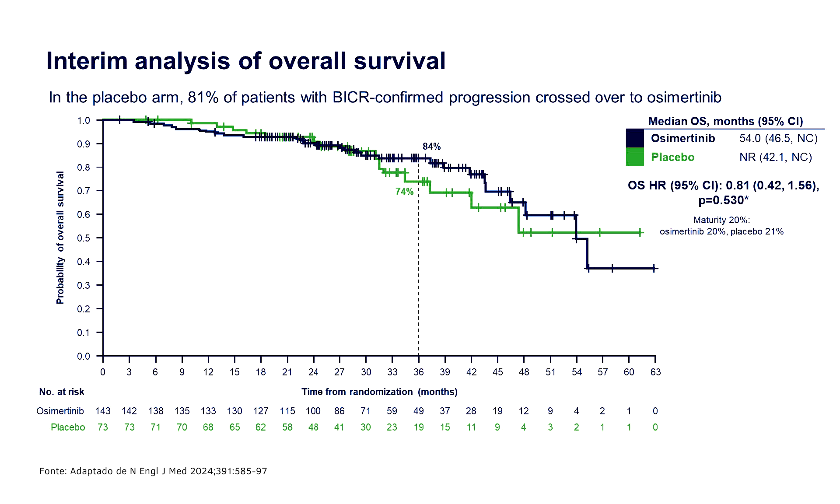The height and width of the screenshot is (504, 840).
Task: Click the 84% survival annotation
Action: (x=431, y=147)
